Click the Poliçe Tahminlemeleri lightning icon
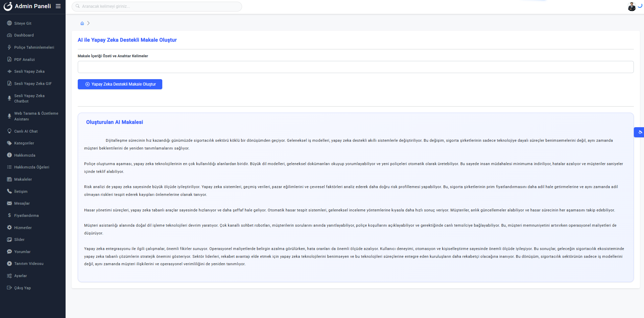Image resolution: width=644 pixels, height=318 pixels. pos(9,47)
